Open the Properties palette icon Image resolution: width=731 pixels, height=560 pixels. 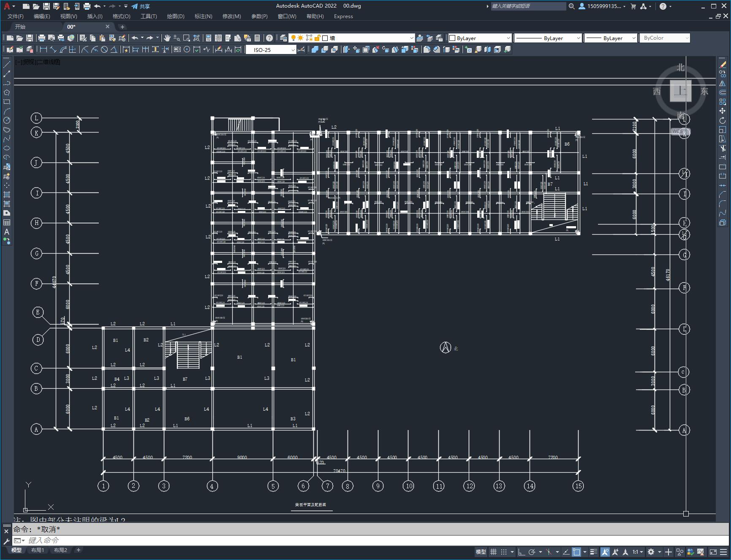pos(208,38)
